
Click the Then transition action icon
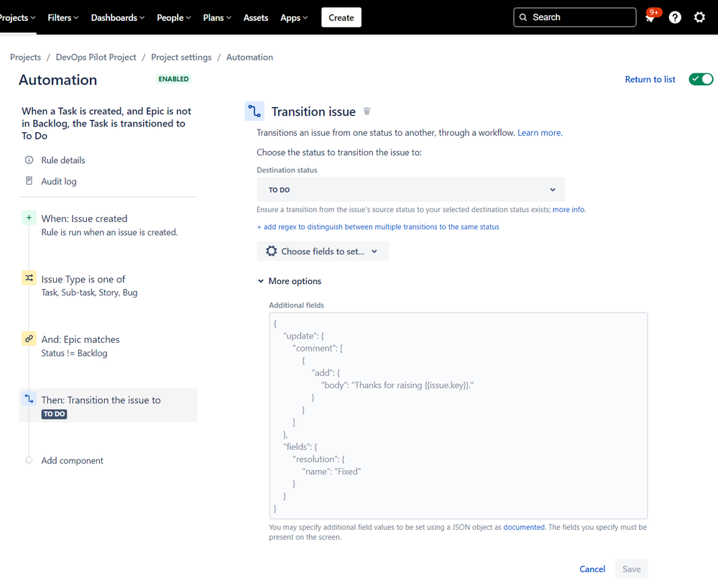(29, 399)
